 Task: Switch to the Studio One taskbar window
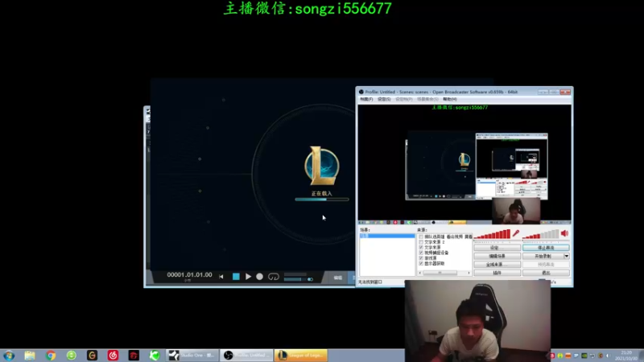(192, 356)
